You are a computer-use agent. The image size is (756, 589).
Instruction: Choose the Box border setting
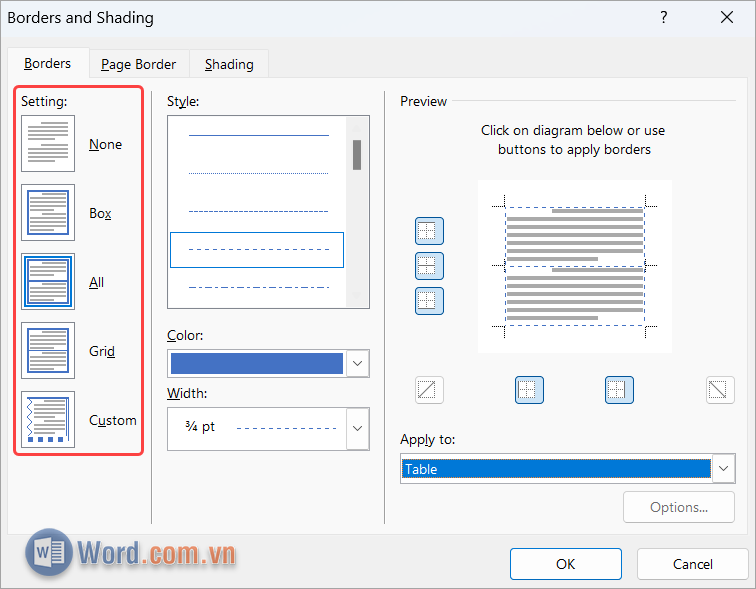coord(48,213)
